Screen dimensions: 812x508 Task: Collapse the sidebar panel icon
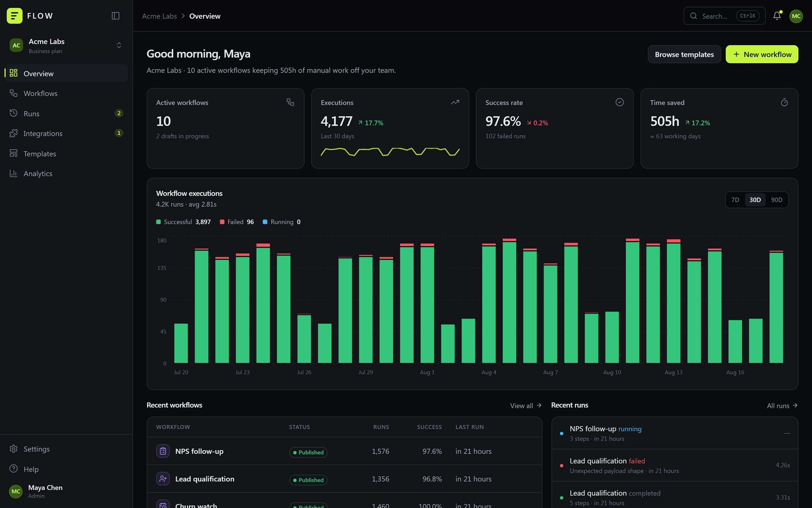pyautogui.click(x=115, y=16)
